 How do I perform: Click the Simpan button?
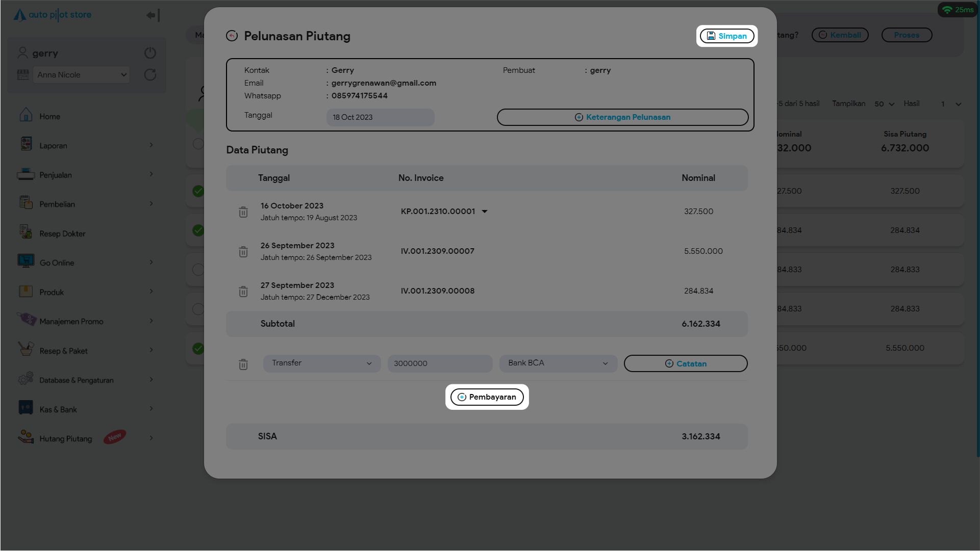click(726, 36)
